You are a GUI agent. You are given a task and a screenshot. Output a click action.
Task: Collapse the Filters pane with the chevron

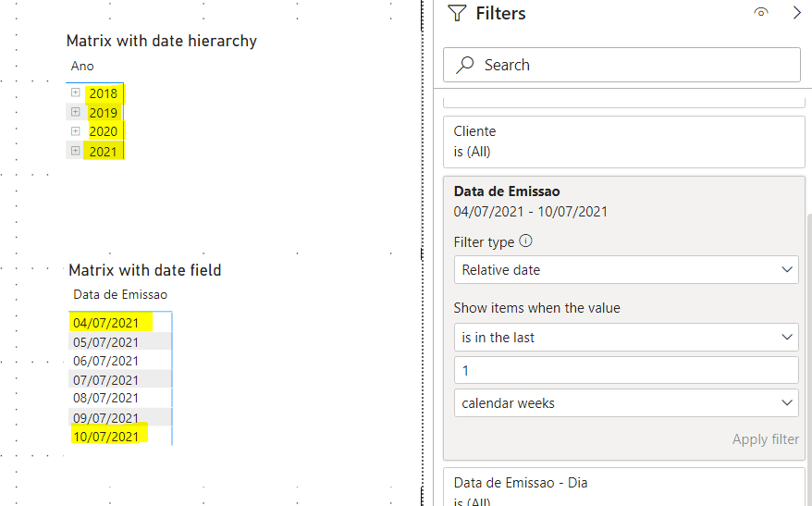click(797, 12)
